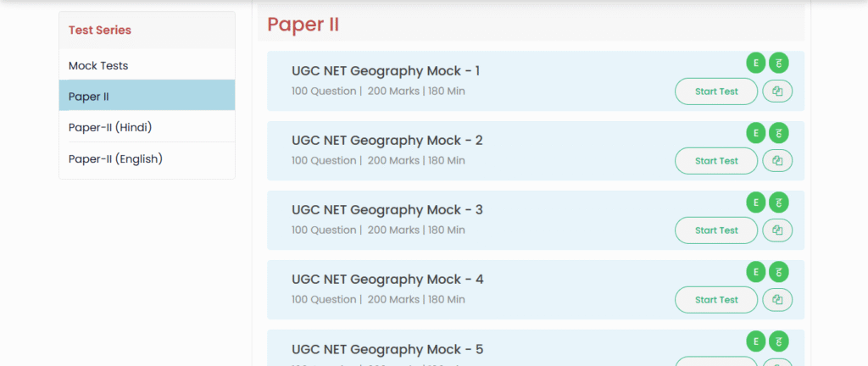Screen dimensions: 868x366
Task: Start Test for Geography Mock 3
Action: pos(716,230)
